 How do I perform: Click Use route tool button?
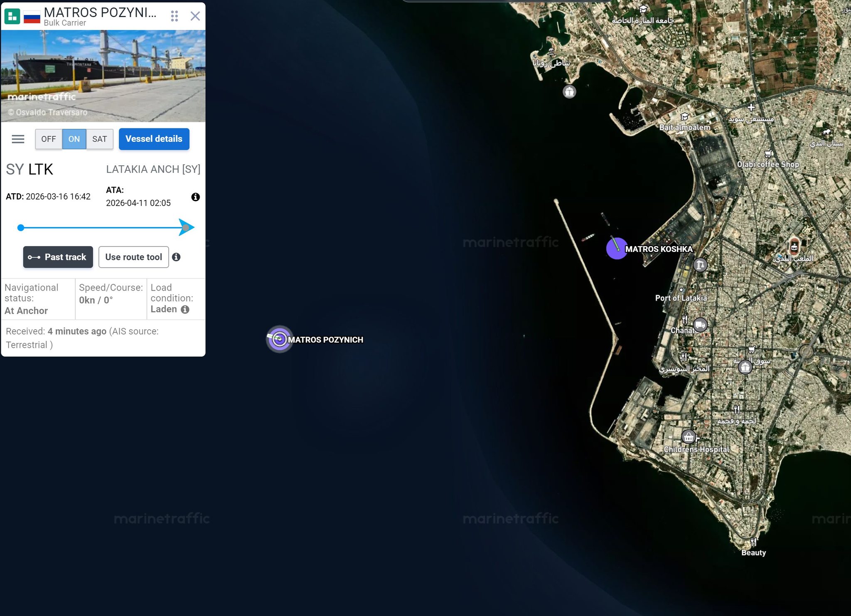click(133, 257)
